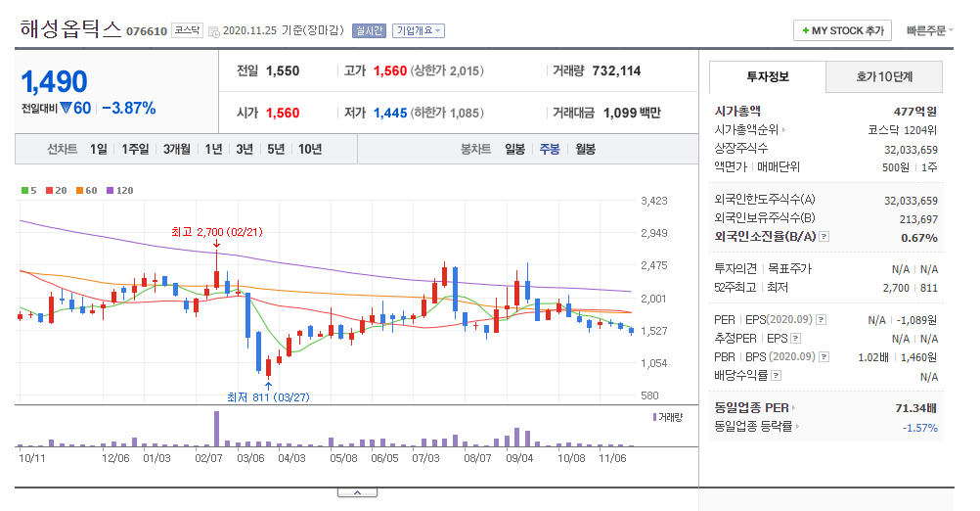Click the calendar icon beside 2020.11.25
The height and width of the screenshot is (511, 980).
(214, 31)
